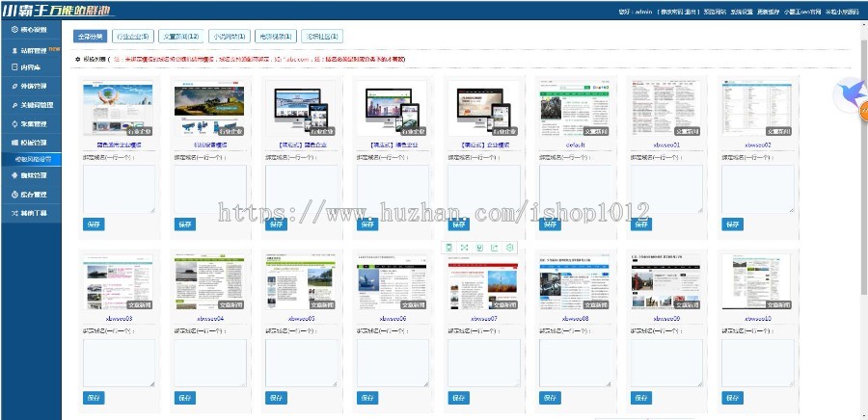Viewport: 868px width, 420px height.
Task: Click the domain textarea under xbwseo02
Action: tap(758, 189)
